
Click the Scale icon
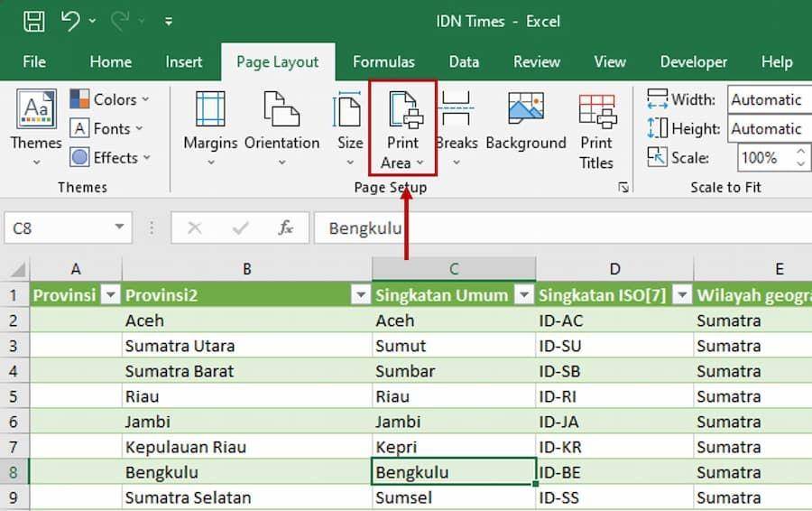[x=657, y=157]
